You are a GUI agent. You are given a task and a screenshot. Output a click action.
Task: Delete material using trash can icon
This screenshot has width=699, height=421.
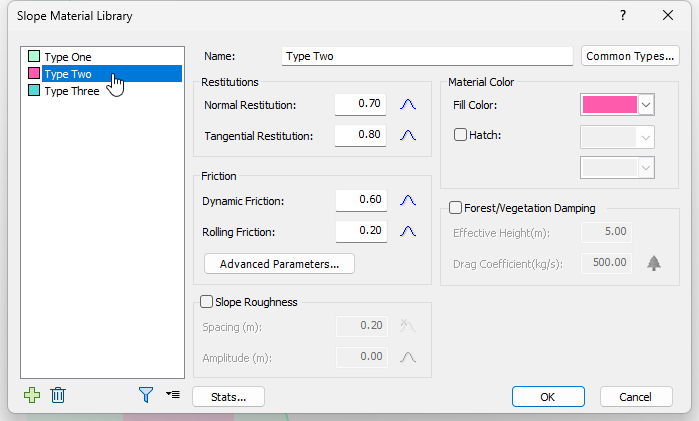tap(58, 395)
